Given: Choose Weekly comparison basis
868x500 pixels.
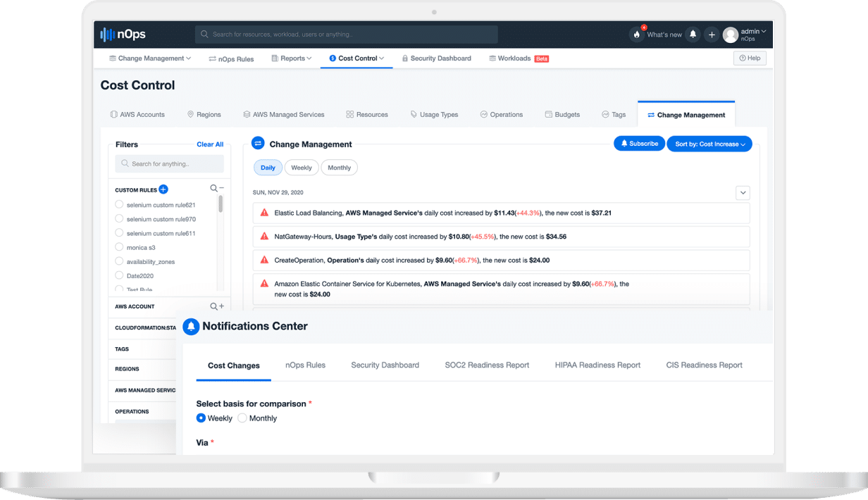Looking at the screenshot, I should pos(201,418).
